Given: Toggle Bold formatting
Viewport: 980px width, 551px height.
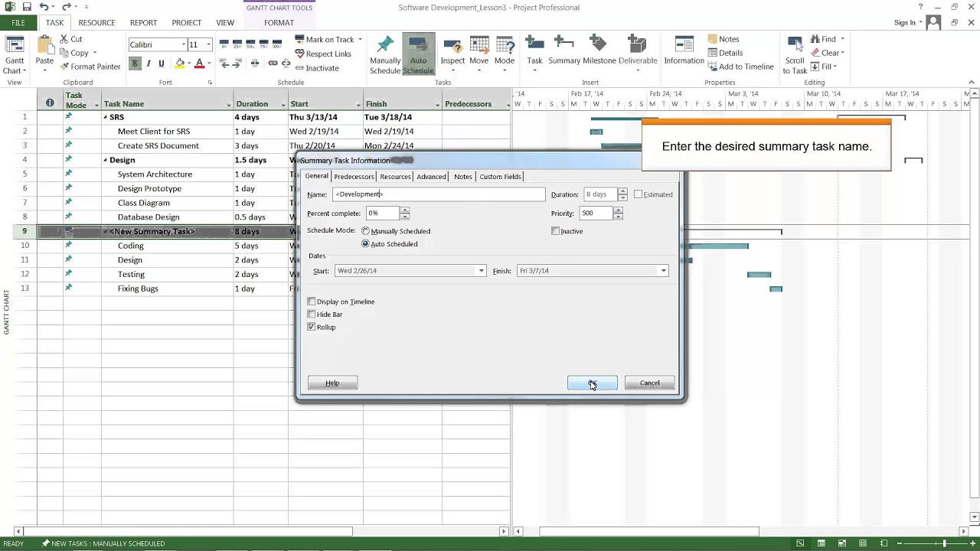Looking at the screenshot, I should [x=135, y=64].
